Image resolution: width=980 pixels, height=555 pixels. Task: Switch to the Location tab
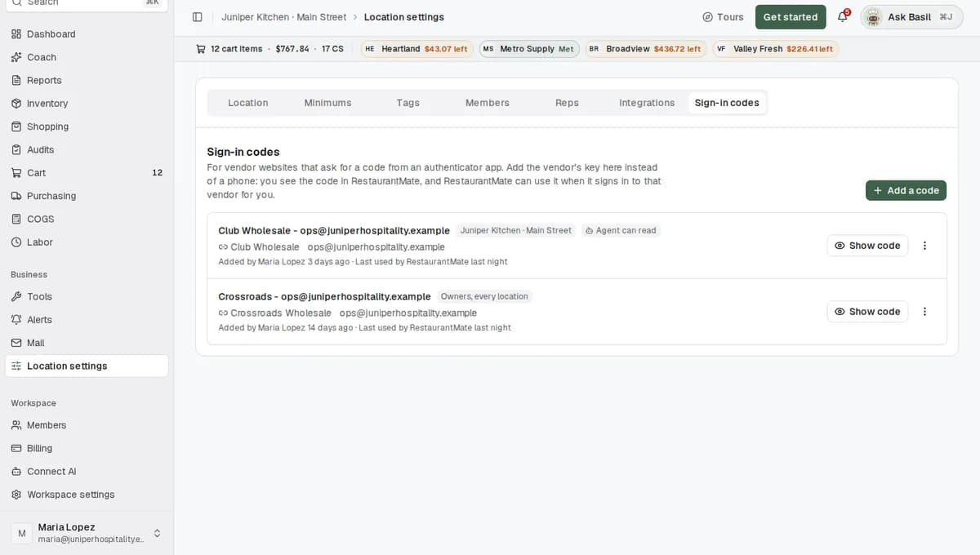click(x=247, y=103)
